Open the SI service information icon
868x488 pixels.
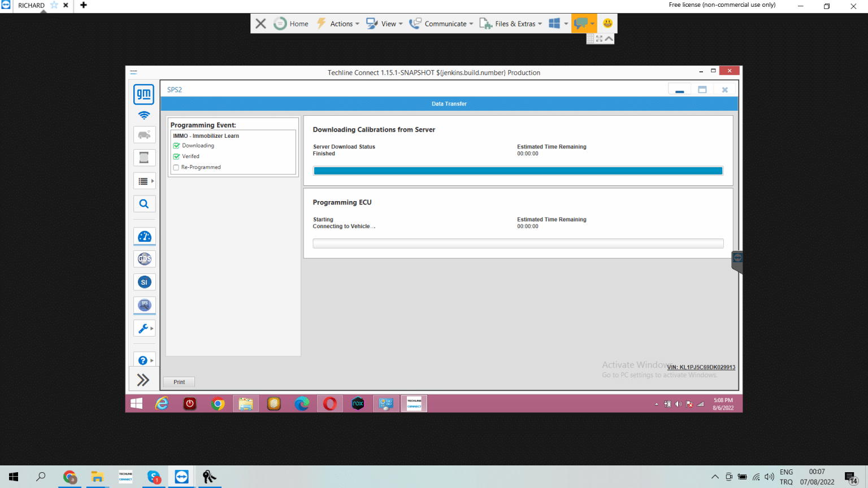pos(145,282)
